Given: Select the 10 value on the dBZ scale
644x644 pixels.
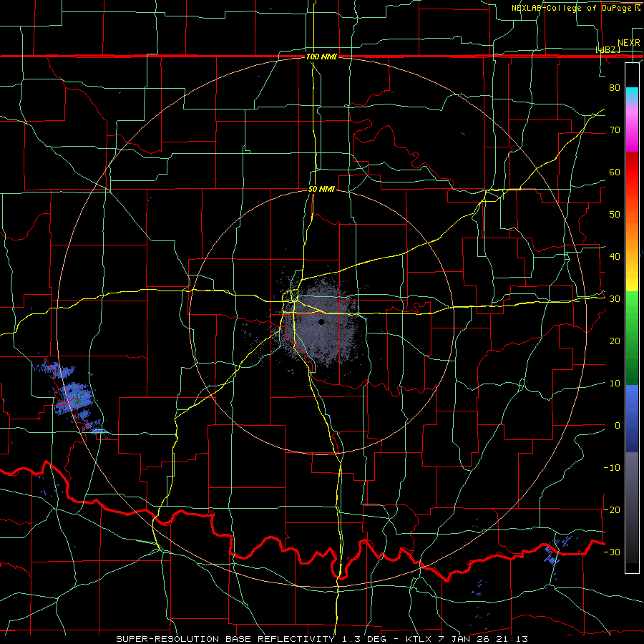Looking at the screenshot, I should (x=615, y=384).
